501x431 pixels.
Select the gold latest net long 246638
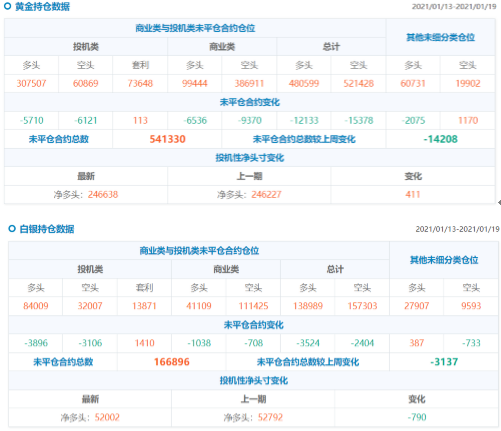point(103,194)
